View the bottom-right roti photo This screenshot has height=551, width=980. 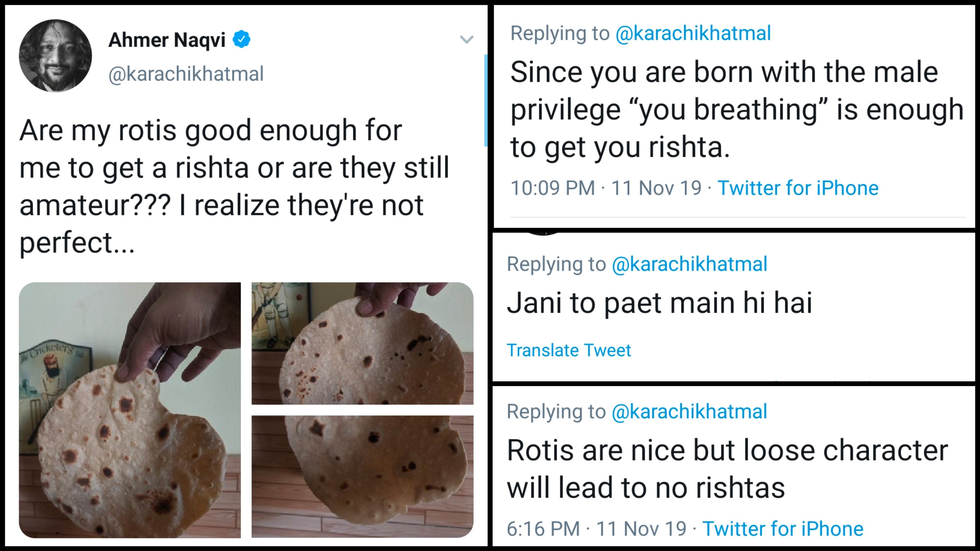tap(362, 476)
